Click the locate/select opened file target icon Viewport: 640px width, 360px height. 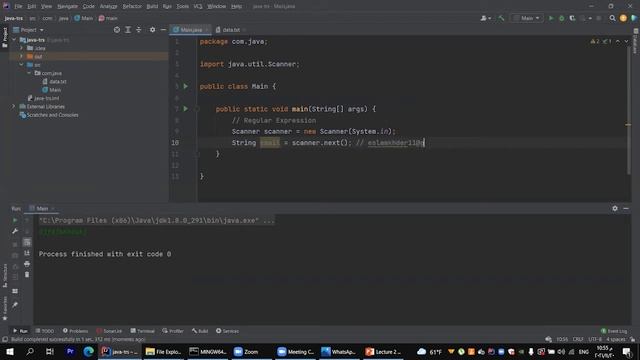tap(117, 30)
